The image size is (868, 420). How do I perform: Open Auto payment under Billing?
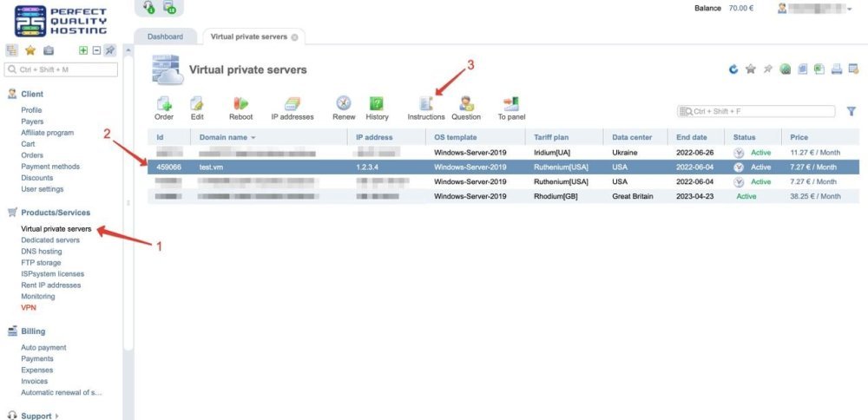click(x=43, y=347)
